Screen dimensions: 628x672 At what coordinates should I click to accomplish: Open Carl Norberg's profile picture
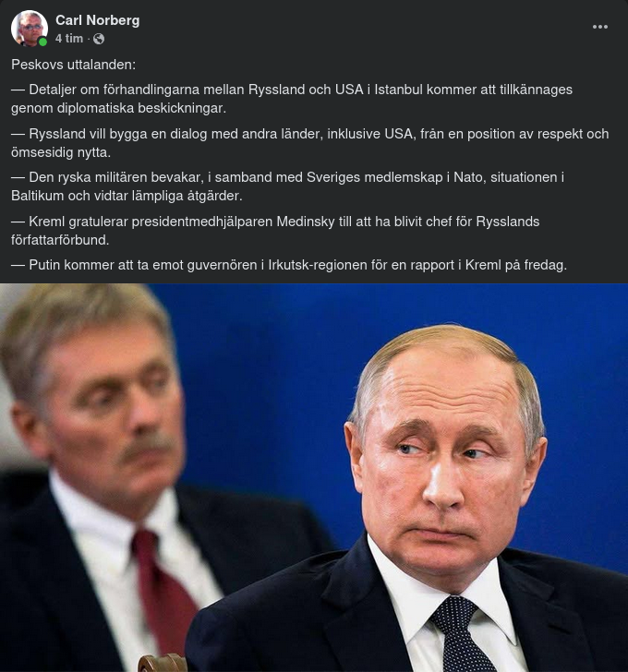(29, 29)
